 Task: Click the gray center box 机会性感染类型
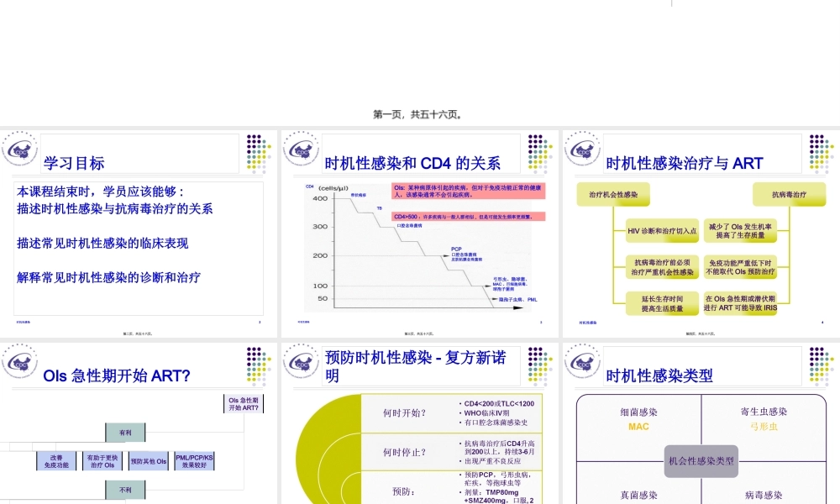[701, 461]
